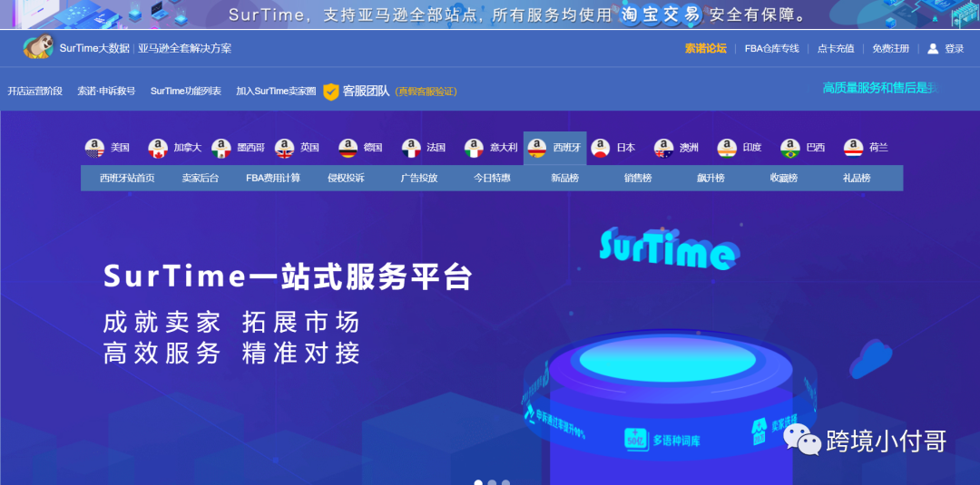The image size is (980, 485).
Task: Select the 澳洲 Amazon flag icon
Action: [663, 148]
